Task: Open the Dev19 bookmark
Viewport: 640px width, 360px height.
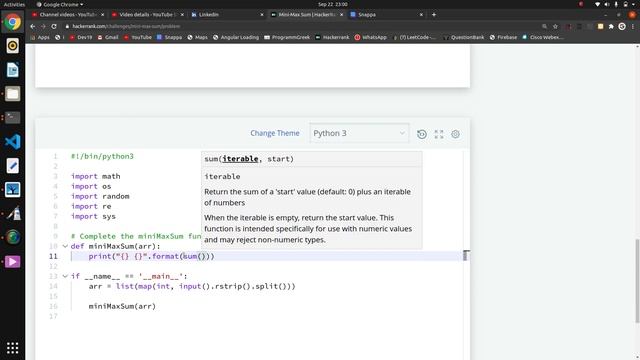Action: [81, 37]
